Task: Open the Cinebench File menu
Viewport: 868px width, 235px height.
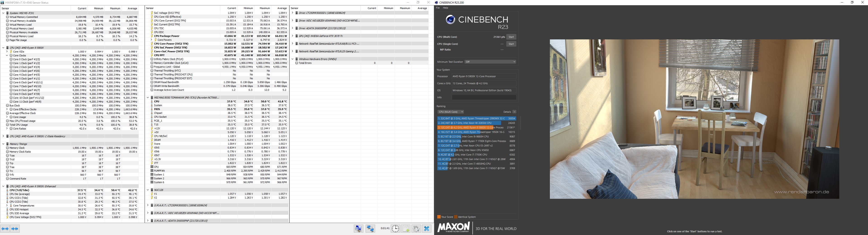Action: pos(438,8)
